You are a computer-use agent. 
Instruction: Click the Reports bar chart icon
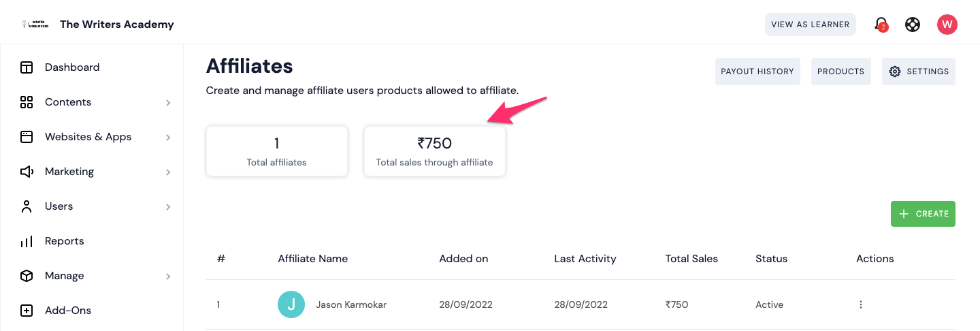pos(27,241)
